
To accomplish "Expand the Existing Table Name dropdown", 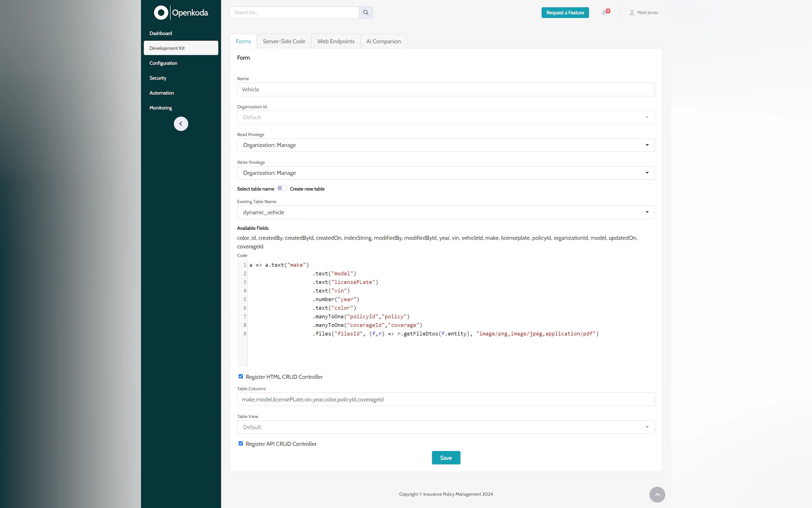I will coord(445,212).
